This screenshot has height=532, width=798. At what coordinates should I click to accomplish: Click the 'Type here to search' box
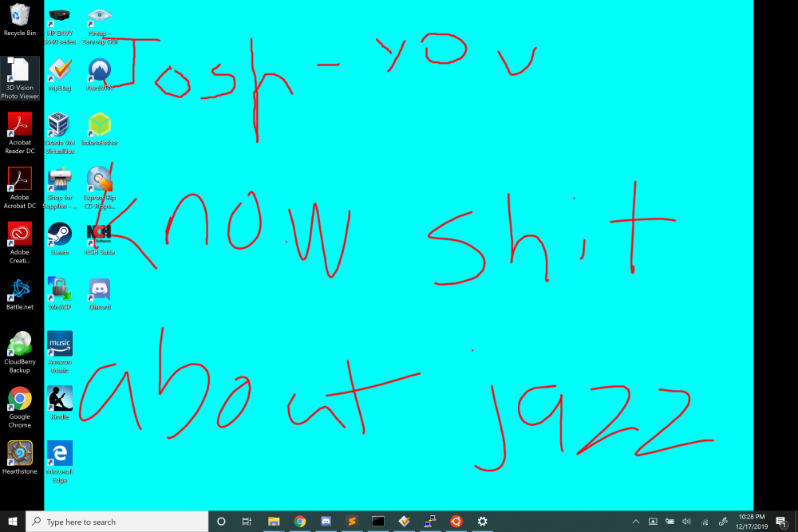pyautogui.click(x=117, y=522)
